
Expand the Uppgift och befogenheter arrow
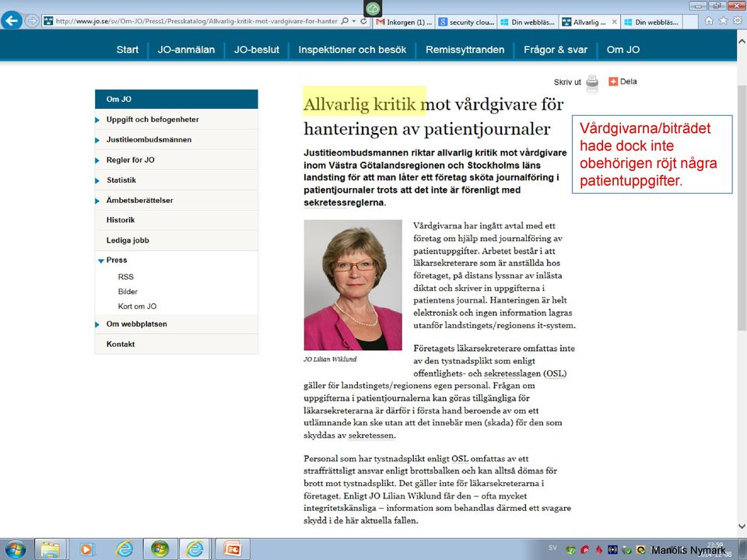(x=98, y=120)
